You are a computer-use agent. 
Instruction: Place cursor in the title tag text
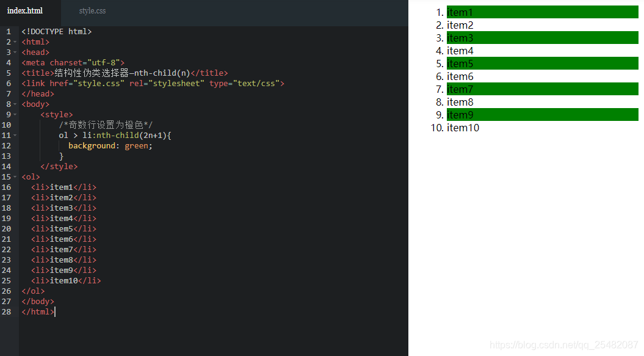tap(125, 73)
